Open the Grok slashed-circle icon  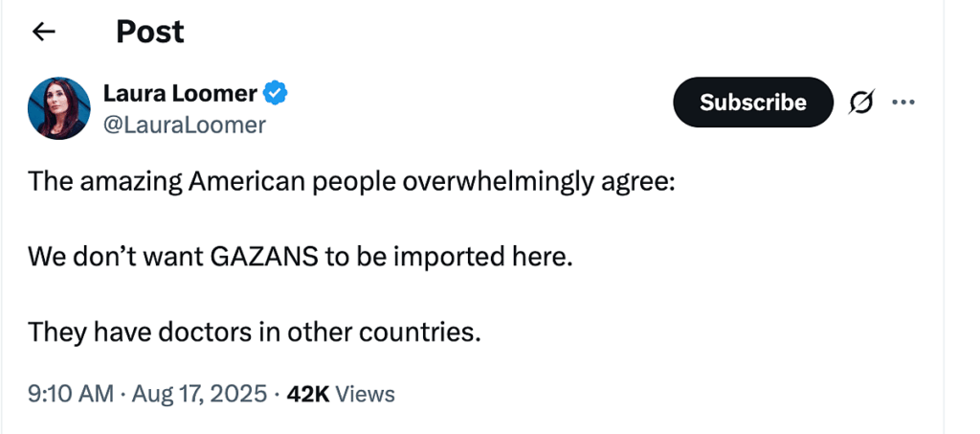click(860, 103)
